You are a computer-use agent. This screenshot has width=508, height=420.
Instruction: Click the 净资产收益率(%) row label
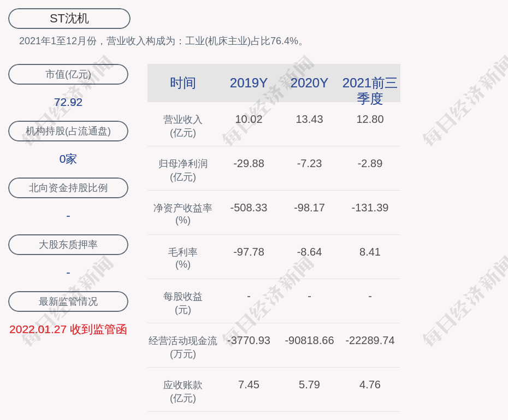[183, 214]
